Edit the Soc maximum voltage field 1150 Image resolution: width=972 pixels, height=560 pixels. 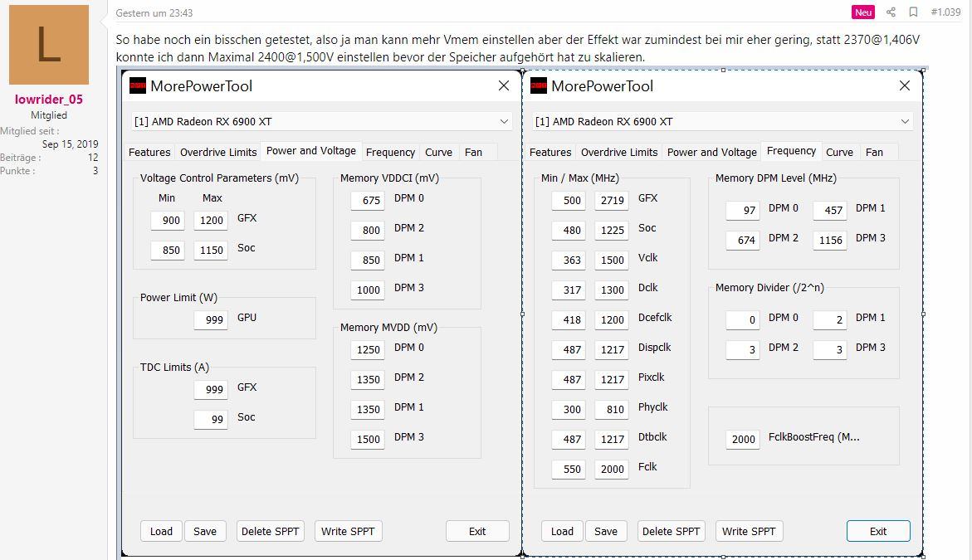[x=211, y=251]
